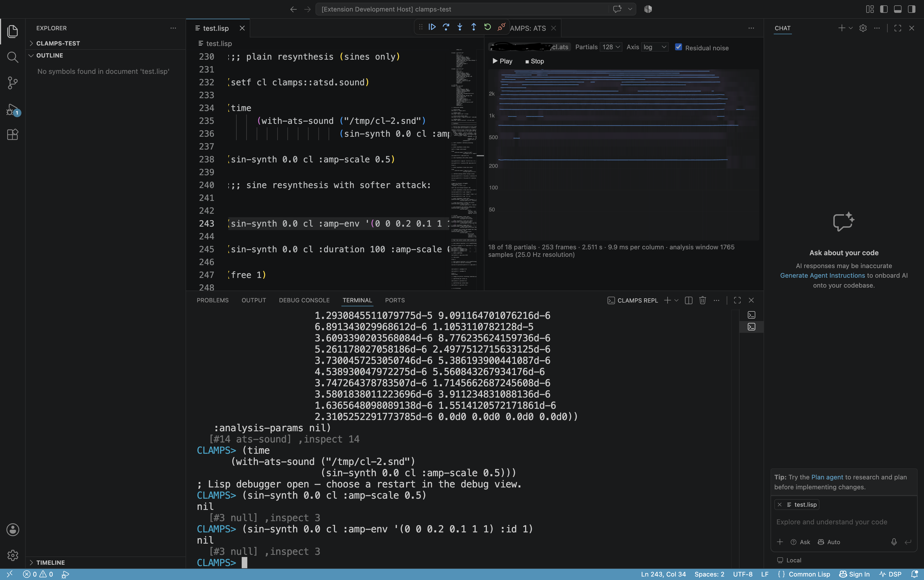This screenshot has height=580, width=924.
Task: Disconnect the debugger
Action: [x=501, y=27]
